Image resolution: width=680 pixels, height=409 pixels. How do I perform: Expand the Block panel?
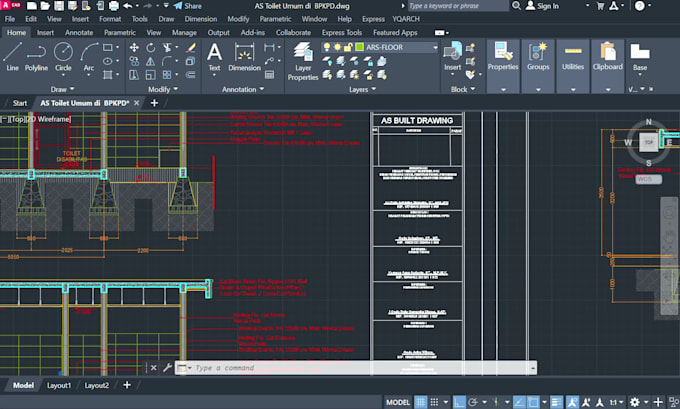tap(463, 89)
